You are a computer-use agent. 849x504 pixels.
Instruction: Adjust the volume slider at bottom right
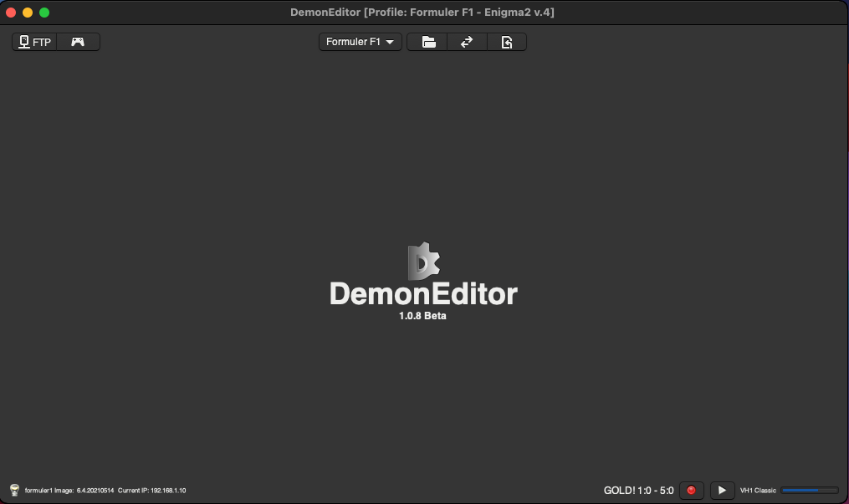[810, 491]
